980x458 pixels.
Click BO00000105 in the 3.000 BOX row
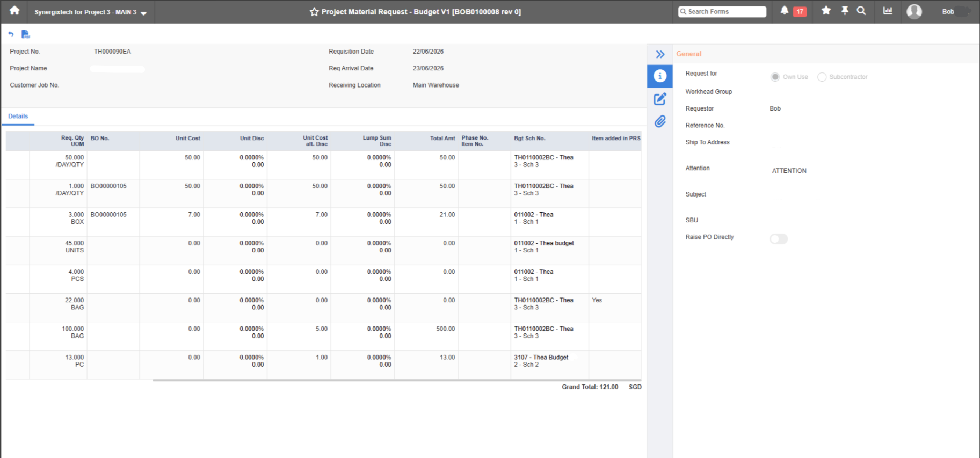tap(108, 214)
